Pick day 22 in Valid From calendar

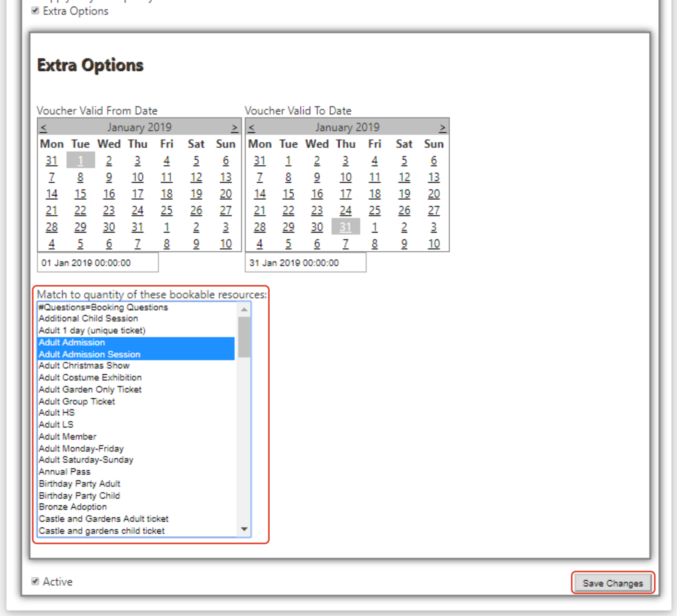pyautogui.click(x=80, y=210)
